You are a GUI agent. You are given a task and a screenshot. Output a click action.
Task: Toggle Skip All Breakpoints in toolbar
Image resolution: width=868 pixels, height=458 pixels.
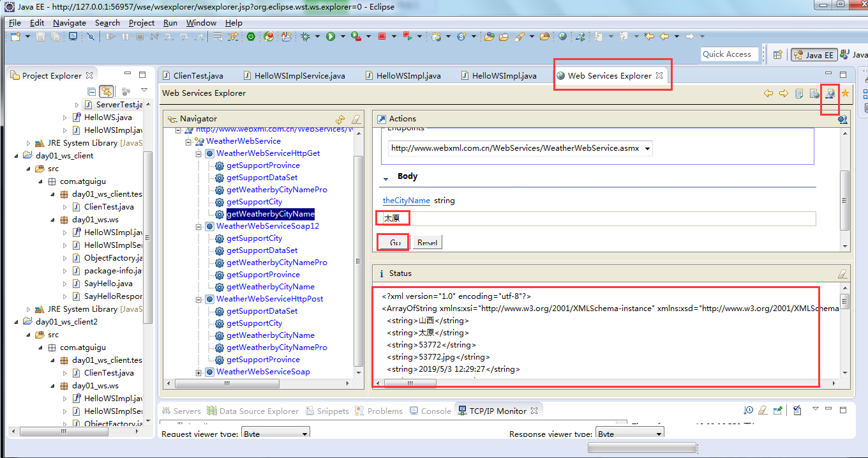click(x=91, y=36)
